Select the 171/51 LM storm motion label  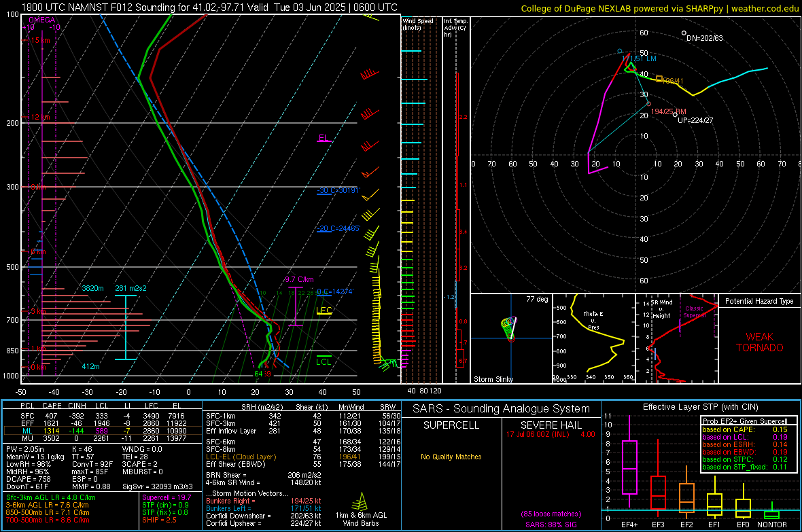tap(639, 59)
